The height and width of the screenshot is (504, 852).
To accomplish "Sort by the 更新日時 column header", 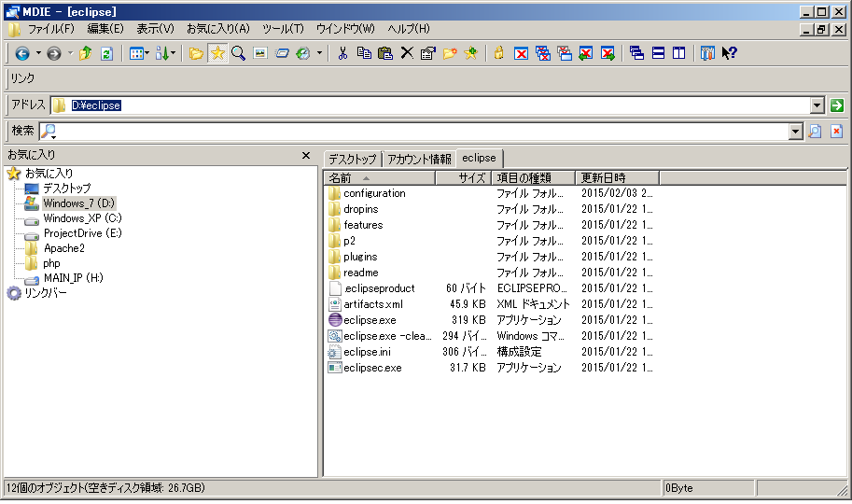I will pyautogui.click(x=617, y=177).
